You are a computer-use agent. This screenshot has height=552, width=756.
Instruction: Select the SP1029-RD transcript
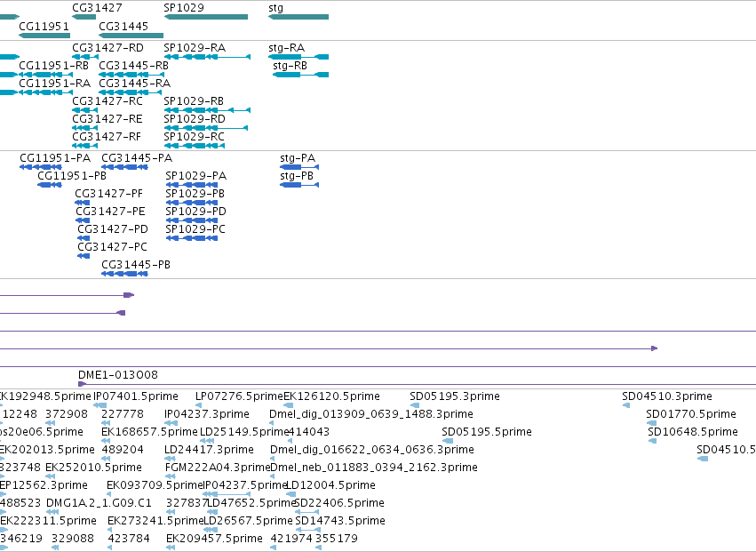(x=195, y=119)
